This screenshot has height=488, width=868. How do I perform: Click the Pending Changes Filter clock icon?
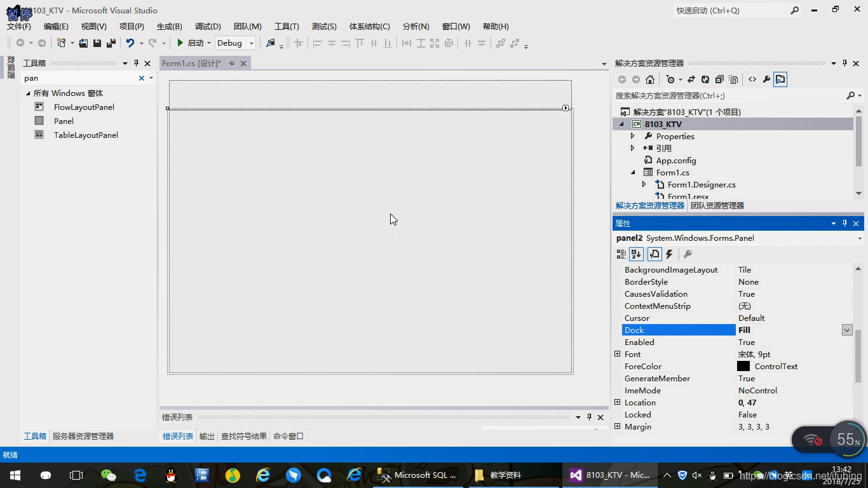[670, 79]
